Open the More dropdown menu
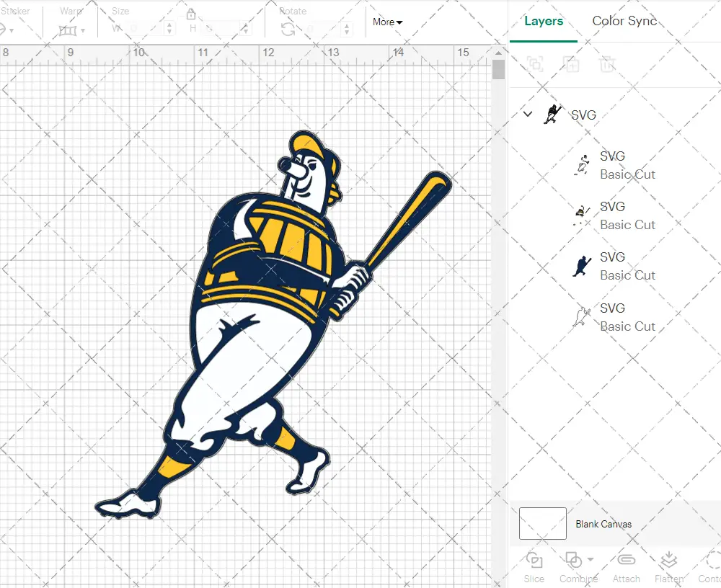Screen dimensions: 721x588 [x=388, y=22]
